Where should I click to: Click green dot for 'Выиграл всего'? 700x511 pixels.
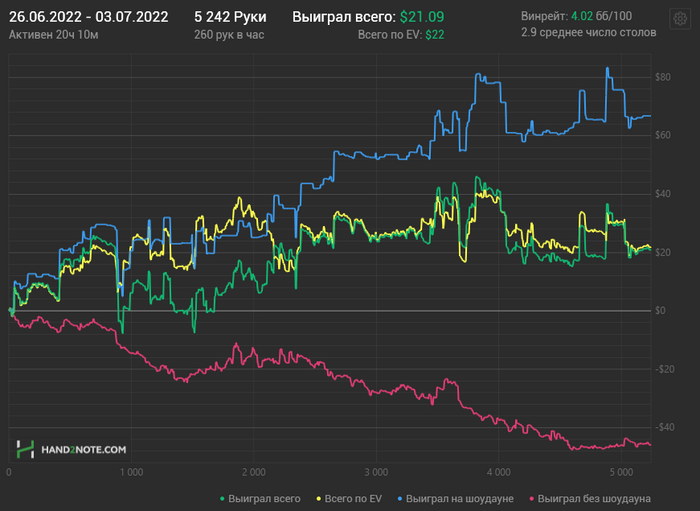coord(222,499)
